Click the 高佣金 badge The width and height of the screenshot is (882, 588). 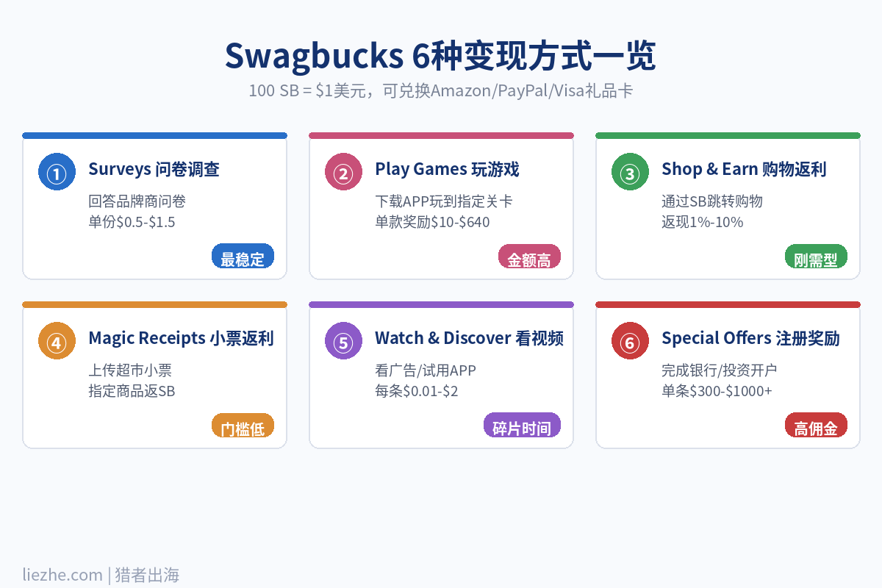[x=816, y=425]
